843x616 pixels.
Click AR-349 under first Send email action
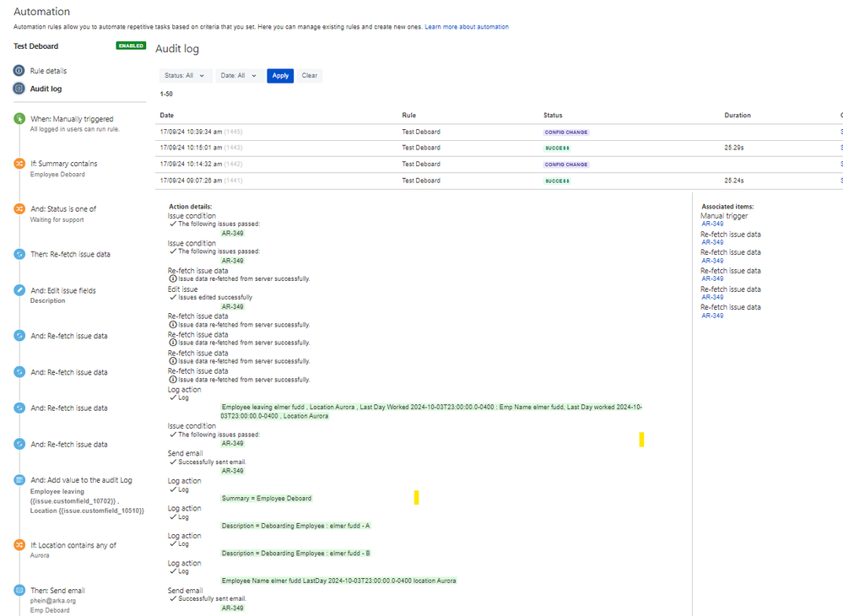(233, 471)
